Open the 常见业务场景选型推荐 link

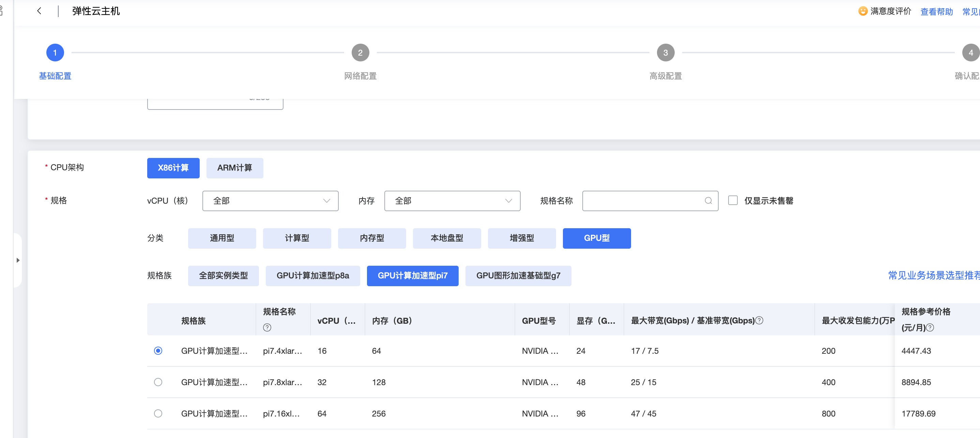(x=934, y=275)
